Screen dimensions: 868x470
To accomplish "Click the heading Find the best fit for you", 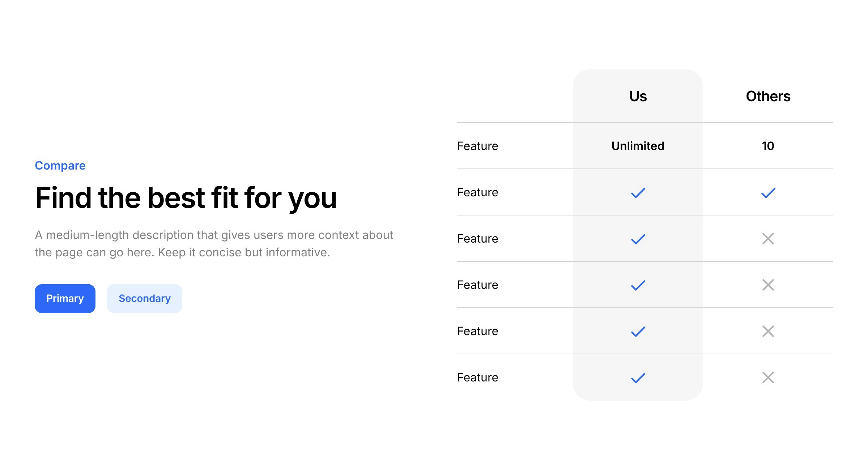I will point(186,198).
